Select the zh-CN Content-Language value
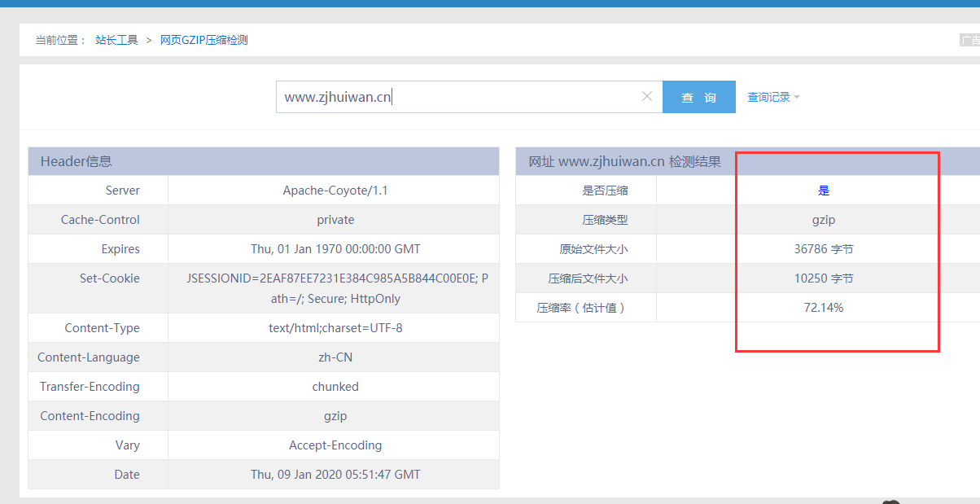The height and width of the screenshot is (504, 980). coord(335,357)
